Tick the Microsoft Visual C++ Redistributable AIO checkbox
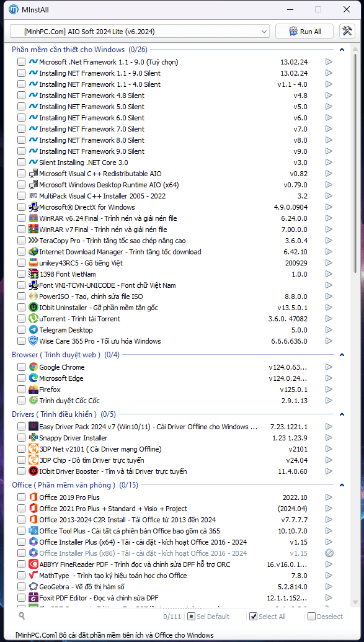 [21, 174]
